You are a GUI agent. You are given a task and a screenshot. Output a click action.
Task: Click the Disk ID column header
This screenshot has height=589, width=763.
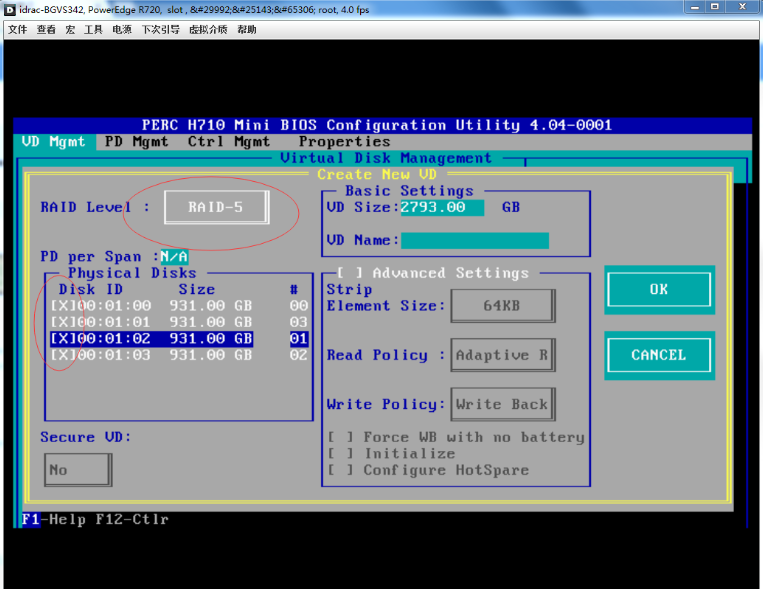[91, 290]
